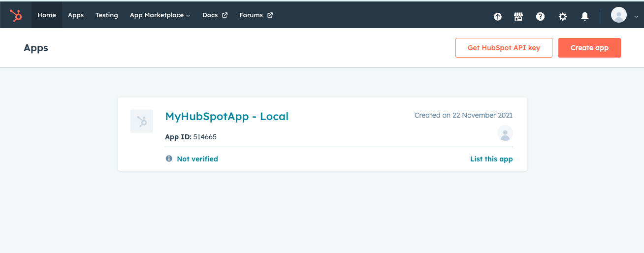Open the marketplace storefront icon
Screen dimensions: 644x253
518,16
